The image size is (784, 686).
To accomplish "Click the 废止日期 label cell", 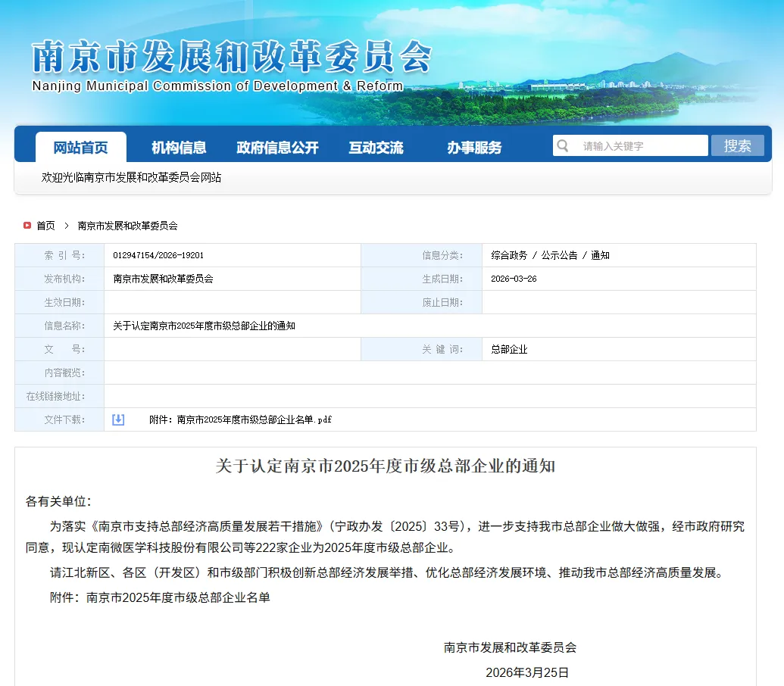I will point(421,302).
